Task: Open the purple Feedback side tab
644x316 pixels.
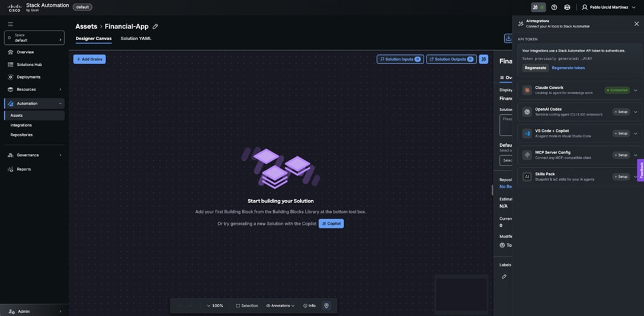Action: [x=640, y=170]
